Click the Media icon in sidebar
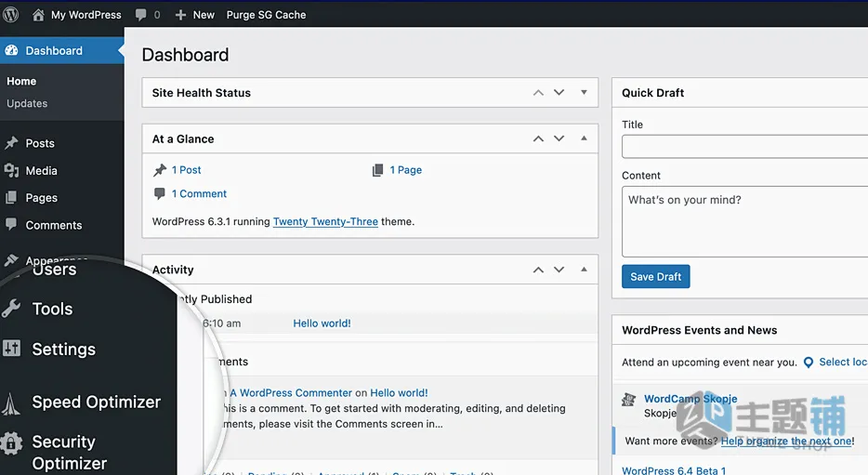Image resolution: width=868 pixels, height=475 pixels. click(12, 170)
